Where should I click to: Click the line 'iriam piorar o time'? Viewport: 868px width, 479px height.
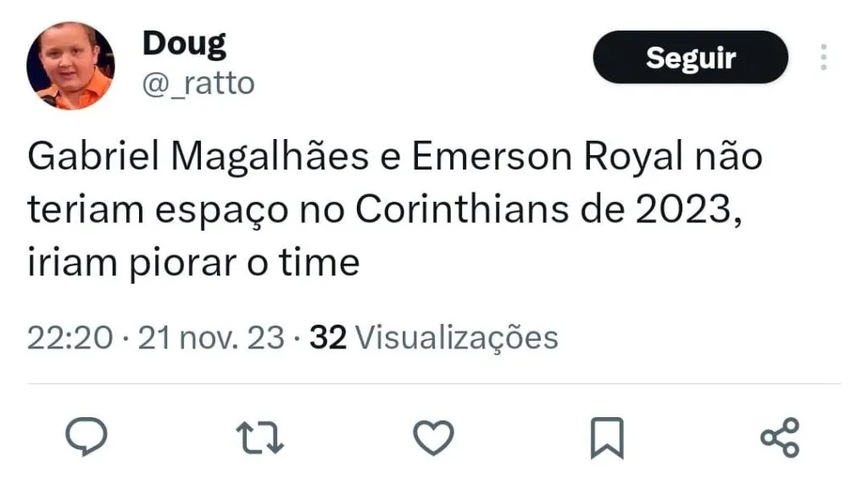193,263
